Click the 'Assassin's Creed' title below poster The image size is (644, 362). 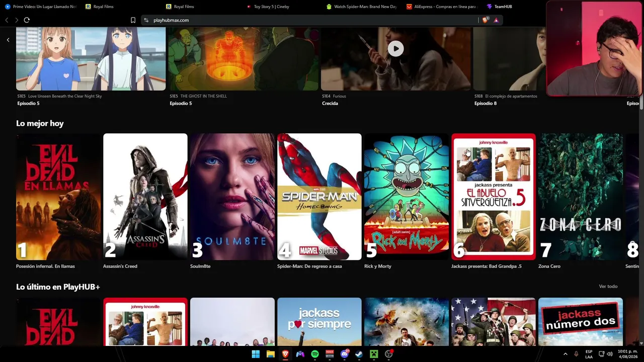click(x=120, y=266)
